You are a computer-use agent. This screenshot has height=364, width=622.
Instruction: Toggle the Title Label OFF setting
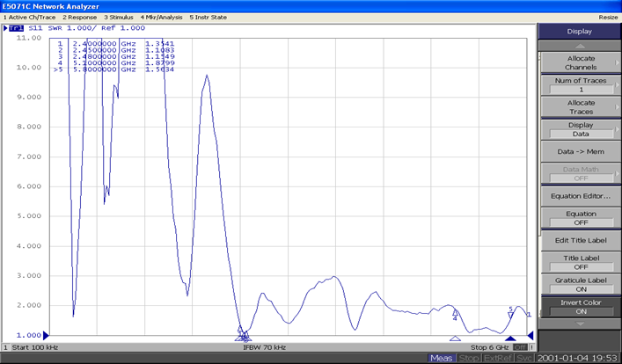(x=581, y=262)
